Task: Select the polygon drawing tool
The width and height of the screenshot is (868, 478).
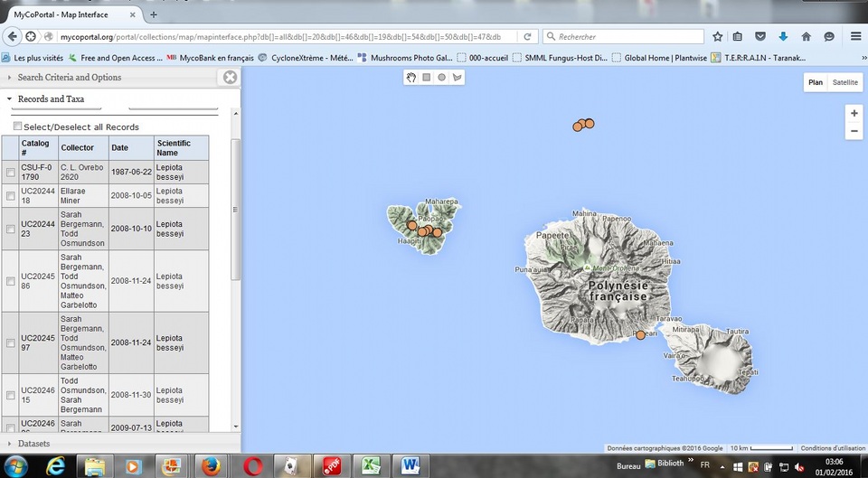Action: coord(458,78)
